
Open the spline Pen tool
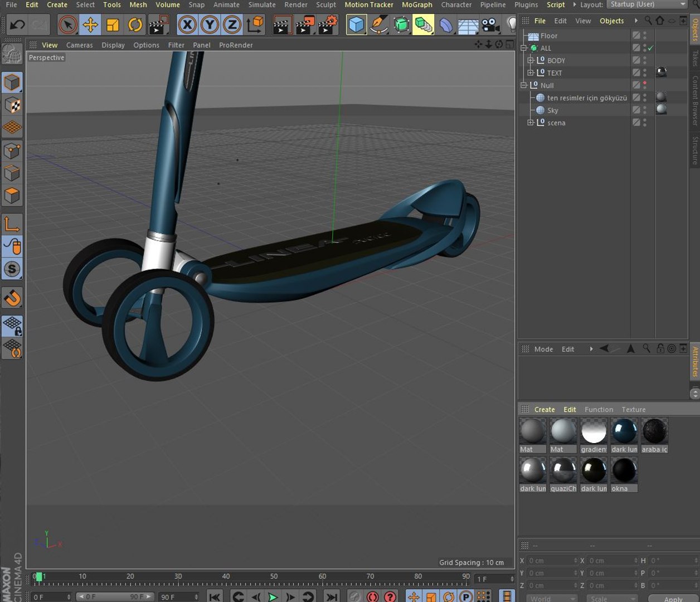pos(379,25)
